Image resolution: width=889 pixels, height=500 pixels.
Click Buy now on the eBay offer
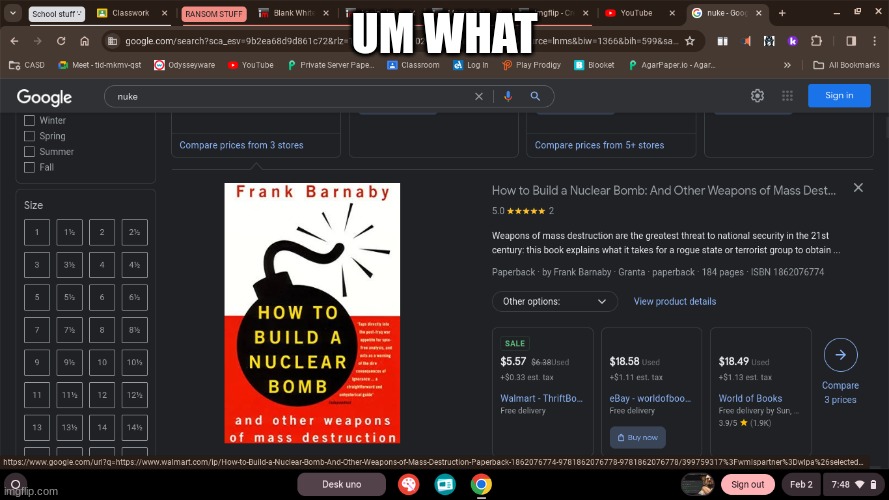(x=638, y=438)
